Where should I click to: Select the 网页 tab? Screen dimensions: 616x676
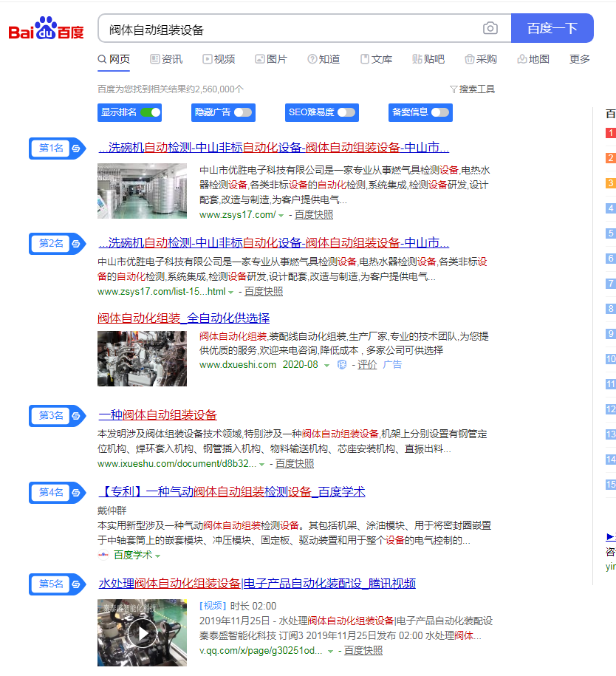click(114, 59)
